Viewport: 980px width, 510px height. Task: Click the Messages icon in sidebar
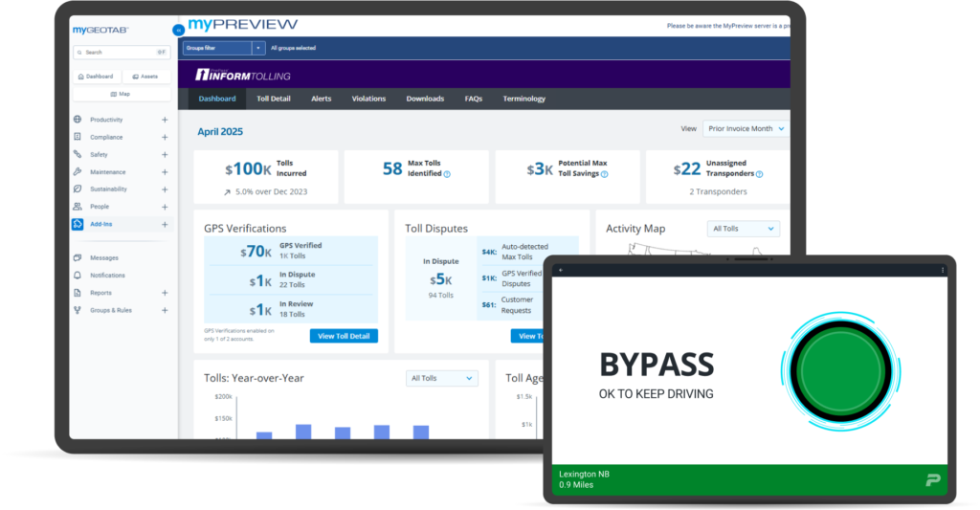coord(78,257)
